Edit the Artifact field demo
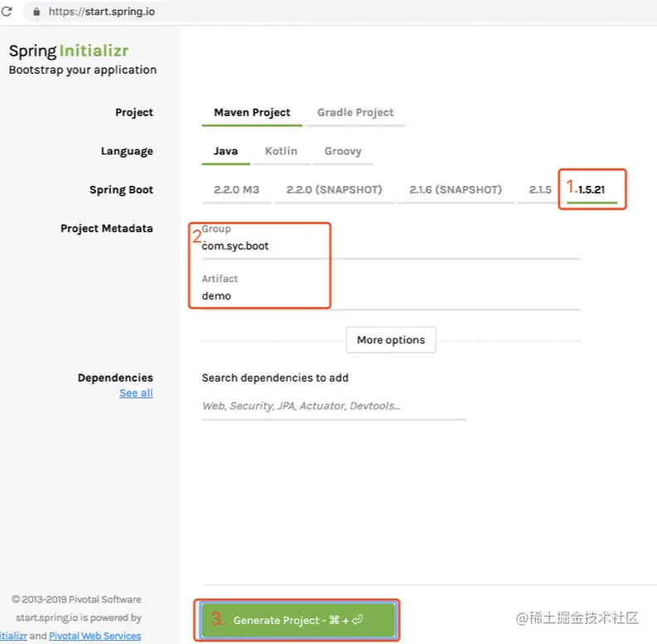 391,296
